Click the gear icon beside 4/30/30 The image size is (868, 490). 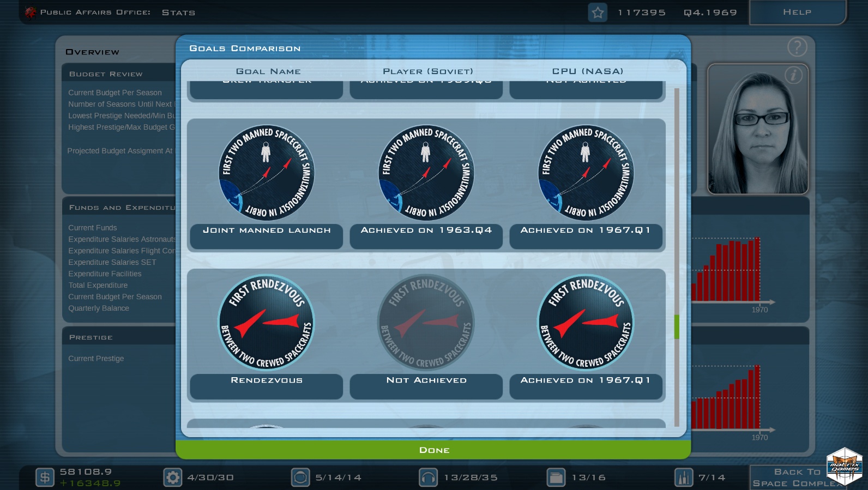(173, 477)
